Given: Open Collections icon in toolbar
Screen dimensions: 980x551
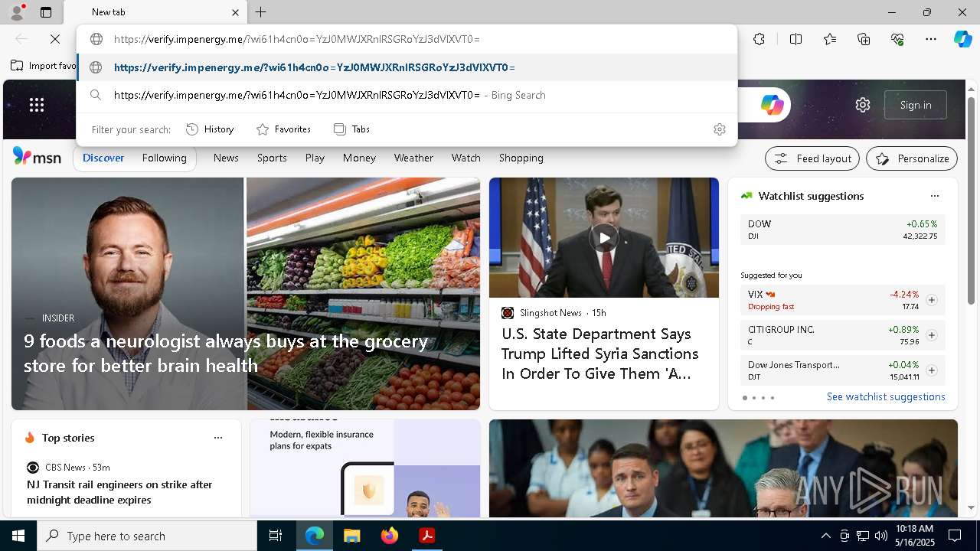Looking at the screenshot, I should (864, 39).
